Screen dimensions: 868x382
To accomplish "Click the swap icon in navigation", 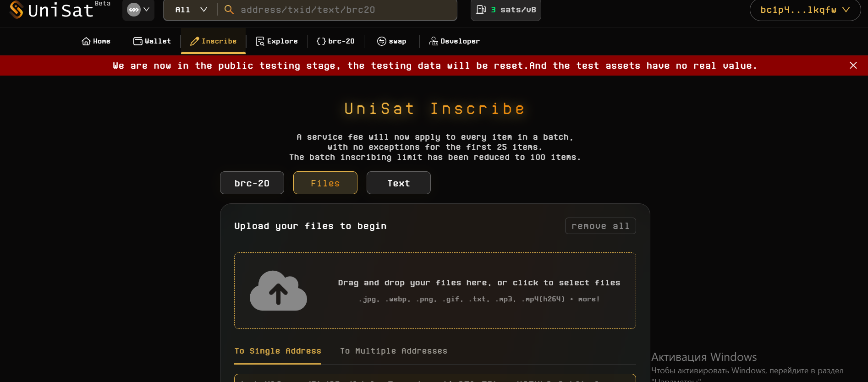I will 381,41.
